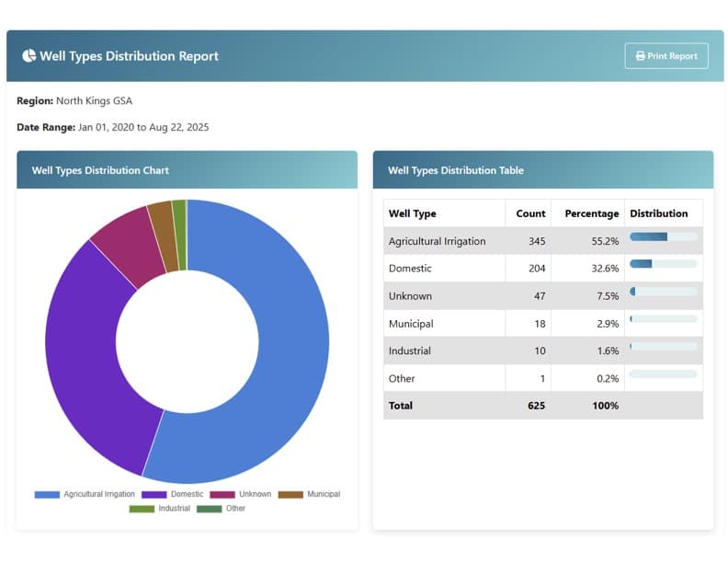
Task: Toggle Other legend color swatch
Action: (x=210, y=509)
